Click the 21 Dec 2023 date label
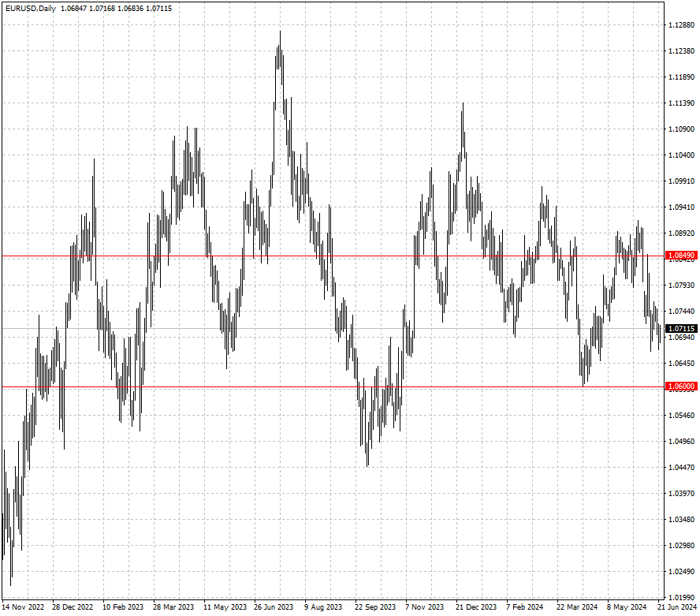The height and width of the screenshot is (616, 700). [x=476, y=607]
